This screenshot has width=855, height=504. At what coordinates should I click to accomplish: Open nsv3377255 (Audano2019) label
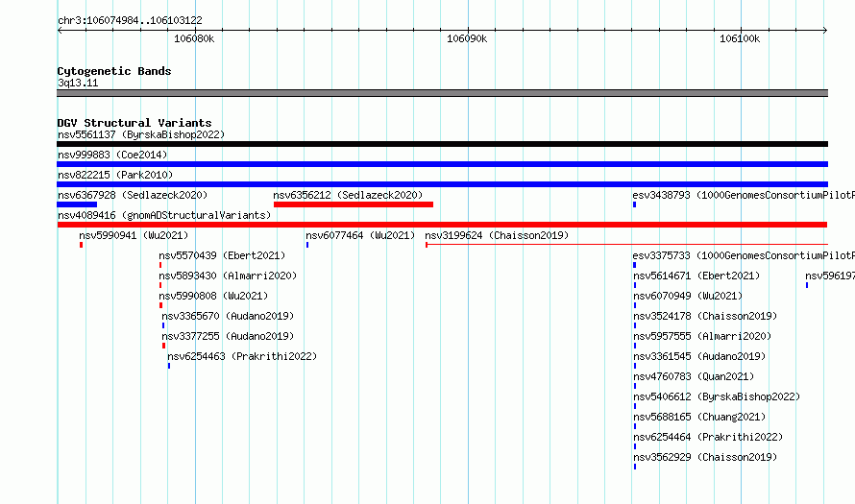[x=228, y=336]
